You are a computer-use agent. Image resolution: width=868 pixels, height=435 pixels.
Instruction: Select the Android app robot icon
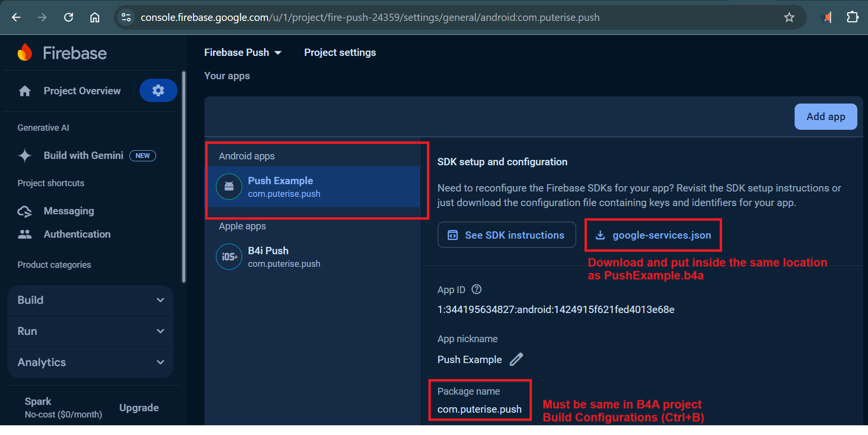click(229, 187)
